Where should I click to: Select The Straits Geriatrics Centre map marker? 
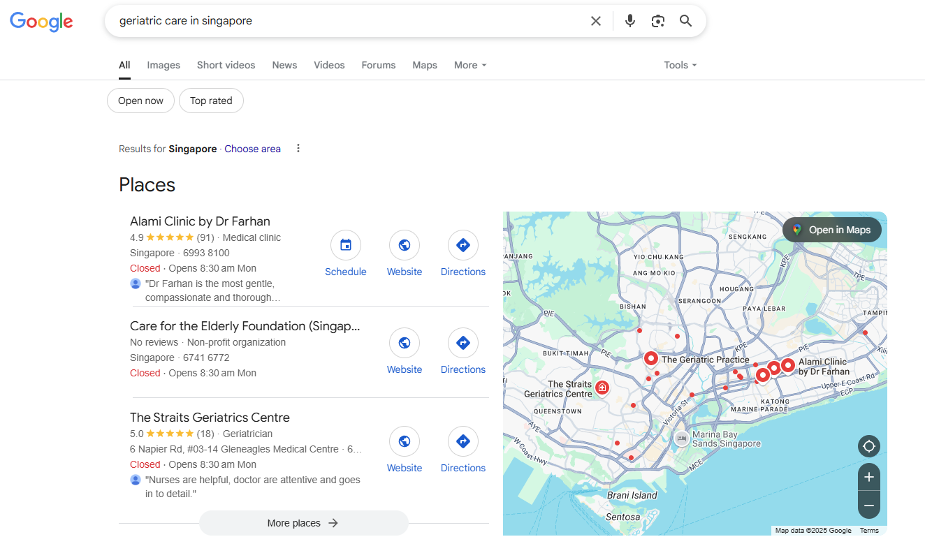coord(602,388)
